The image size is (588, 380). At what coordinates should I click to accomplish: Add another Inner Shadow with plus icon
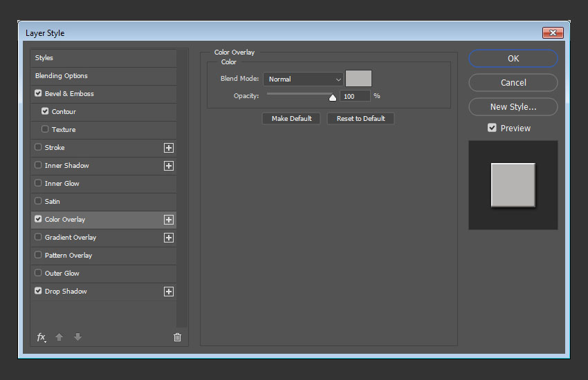point(168,166)
